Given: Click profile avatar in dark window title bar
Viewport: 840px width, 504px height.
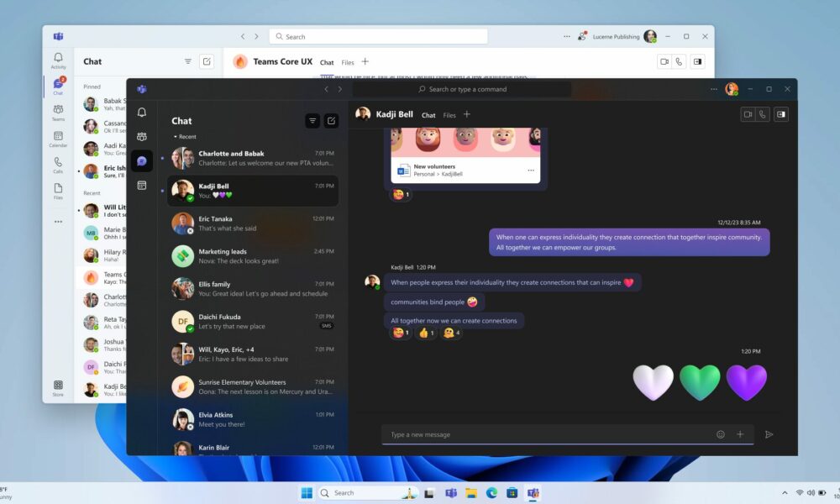Looking at the screenshot, I should tap(732, 89).
